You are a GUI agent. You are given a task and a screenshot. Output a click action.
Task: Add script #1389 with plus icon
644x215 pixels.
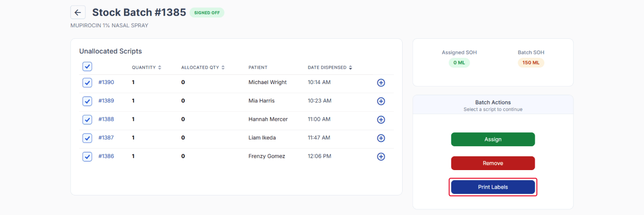coord(381,101)
